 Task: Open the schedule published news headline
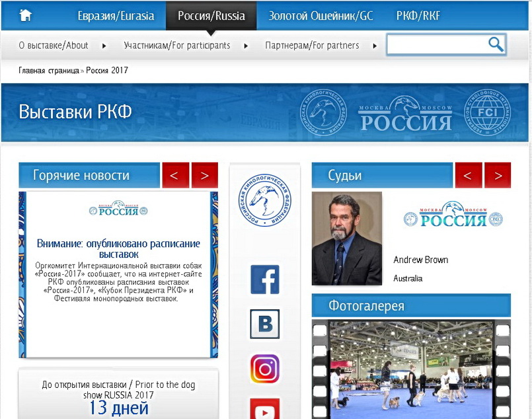pyautogui.click(x=118, y=248)
